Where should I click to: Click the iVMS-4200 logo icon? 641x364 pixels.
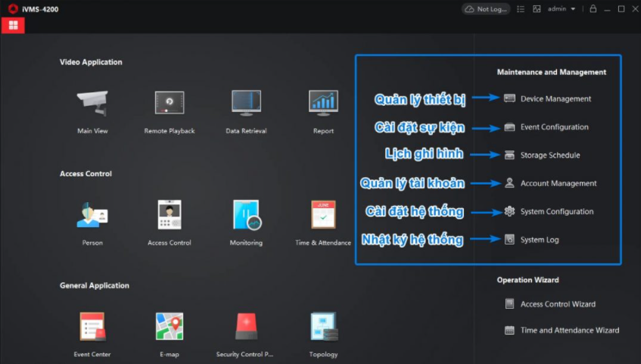(13, 8)
